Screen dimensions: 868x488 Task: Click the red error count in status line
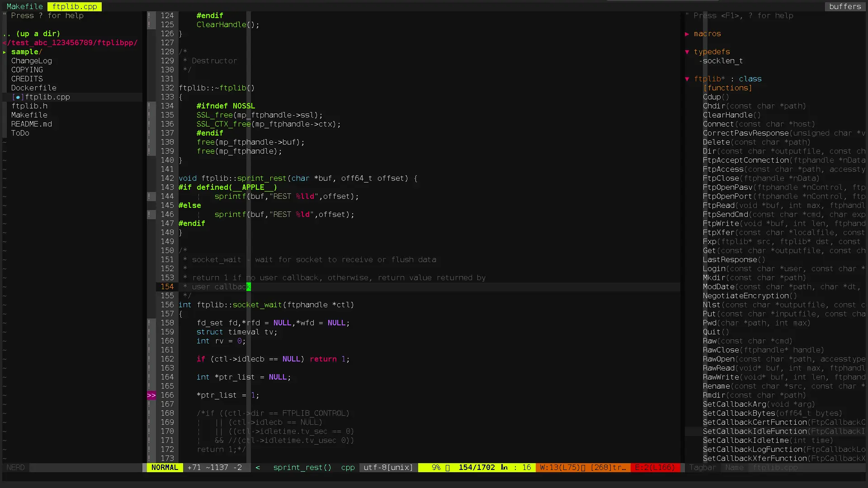coord(655,468)
